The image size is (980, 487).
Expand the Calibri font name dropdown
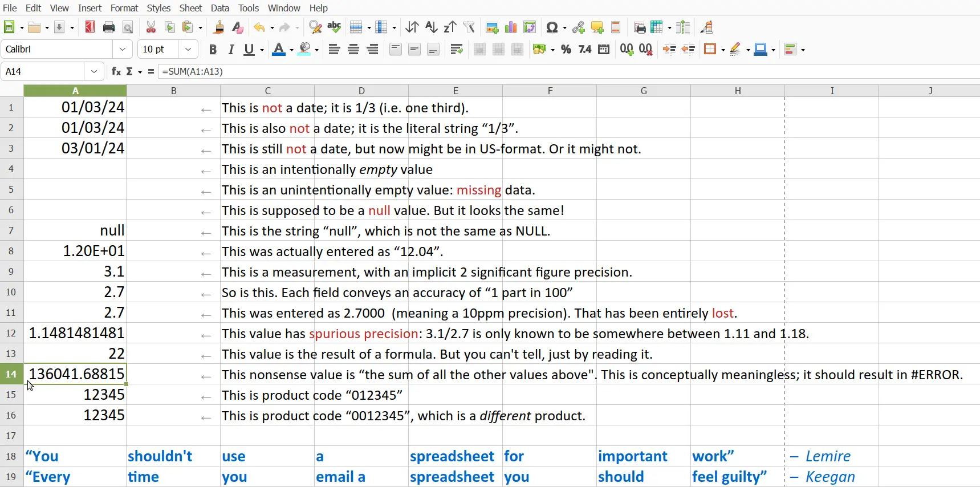tap(123, 50)
